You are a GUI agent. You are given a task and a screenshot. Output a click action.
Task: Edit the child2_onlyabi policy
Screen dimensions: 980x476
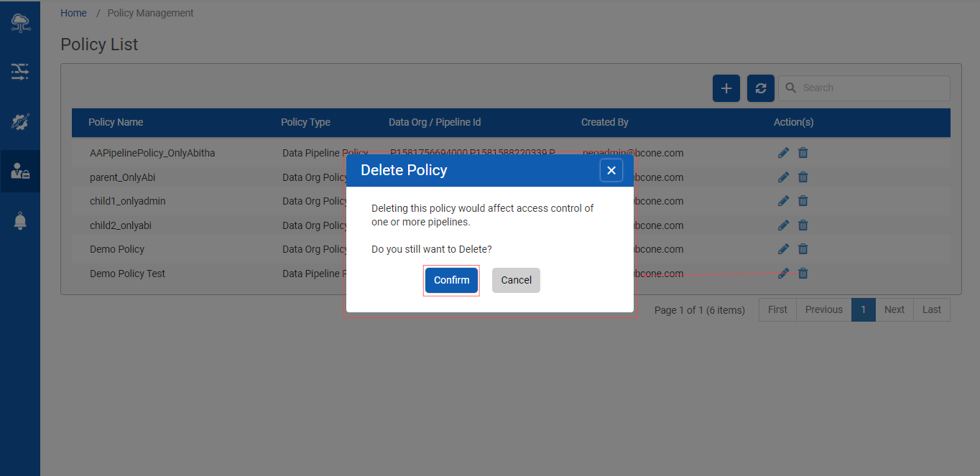tap(783, 225)
